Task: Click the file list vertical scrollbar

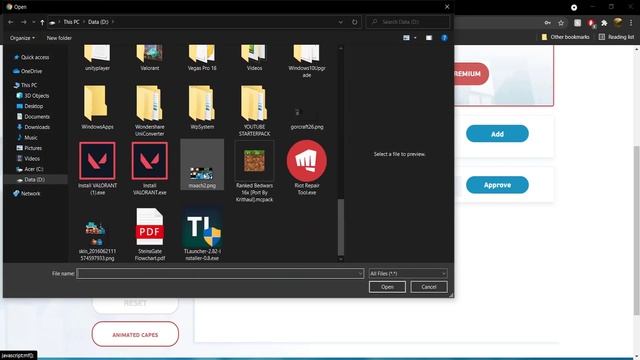Action: [x=341, y=227]
